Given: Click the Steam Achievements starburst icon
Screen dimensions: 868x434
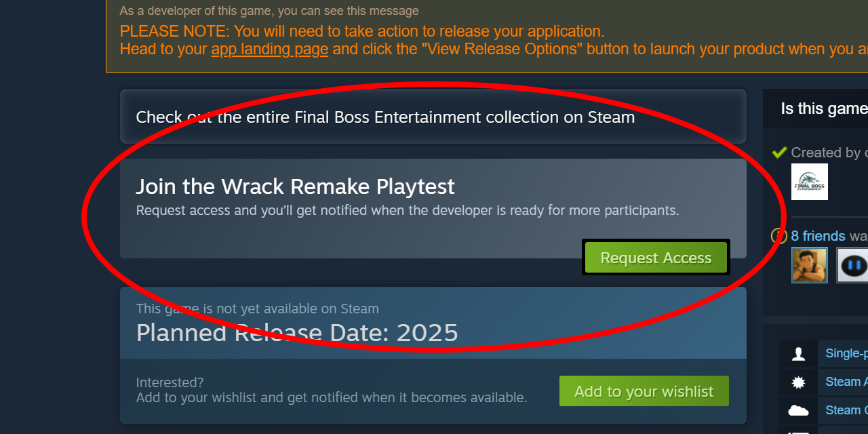Looking at the screenshot, I should 799,382.
